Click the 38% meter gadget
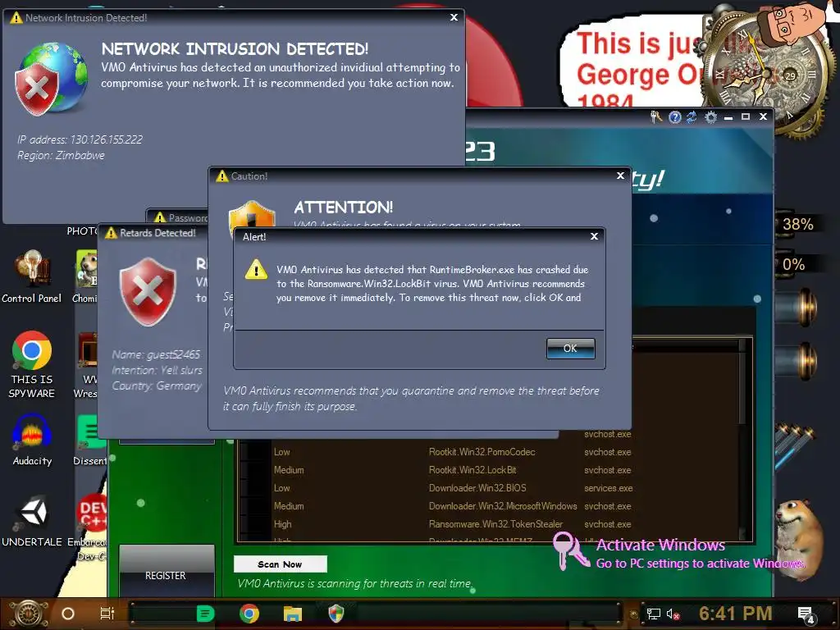The width and height of the screenshot is (840, 630). [x=797, y=225]
